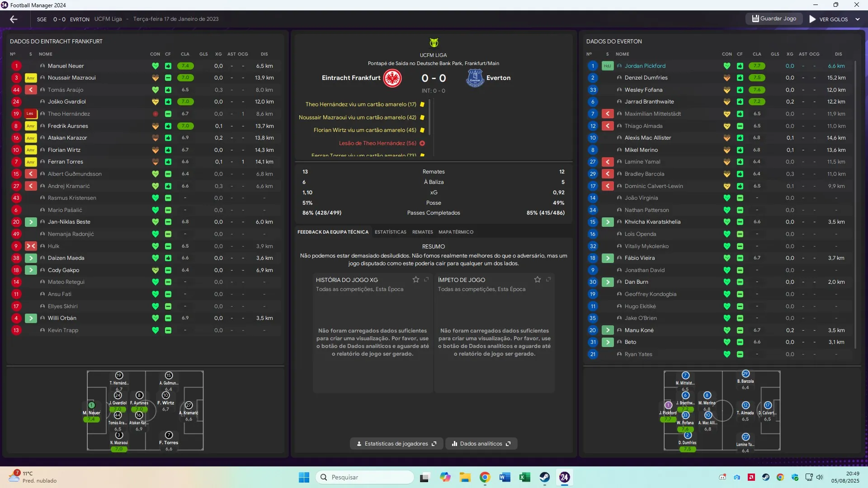Click Maximilian Mittelstädt's sub-off arrow icon

[x=607, y=114]
